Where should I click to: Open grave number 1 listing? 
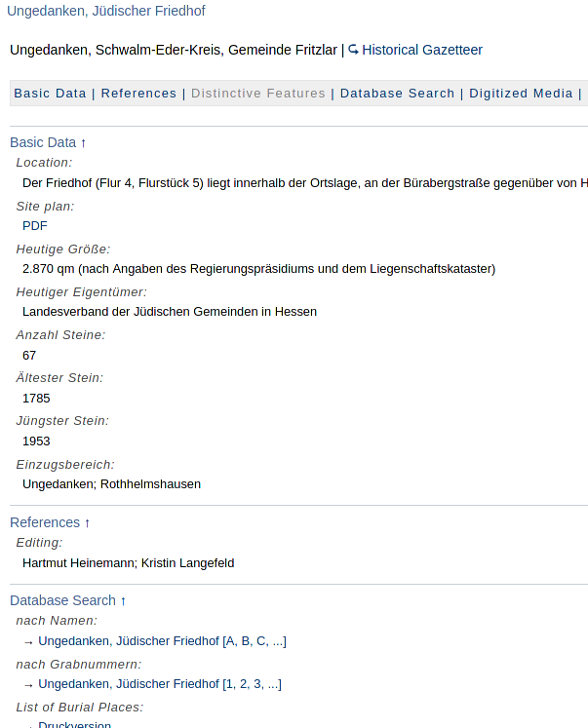pos(230,684)
